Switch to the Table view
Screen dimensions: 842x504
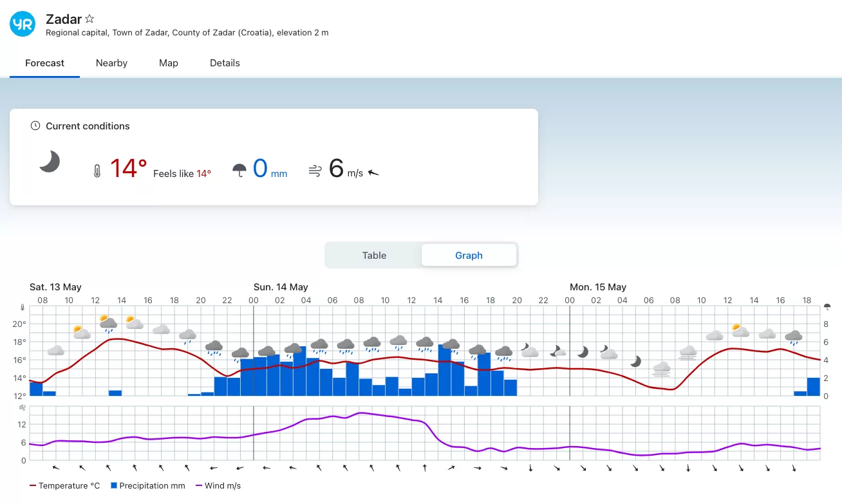pos(373,256)
